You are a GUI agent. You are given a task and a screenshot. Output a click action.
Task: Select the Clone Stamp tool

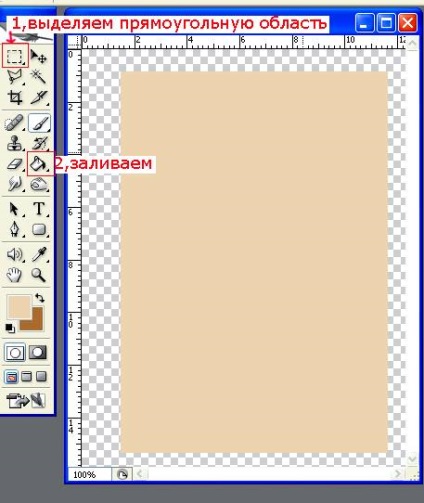coord(15,143)
